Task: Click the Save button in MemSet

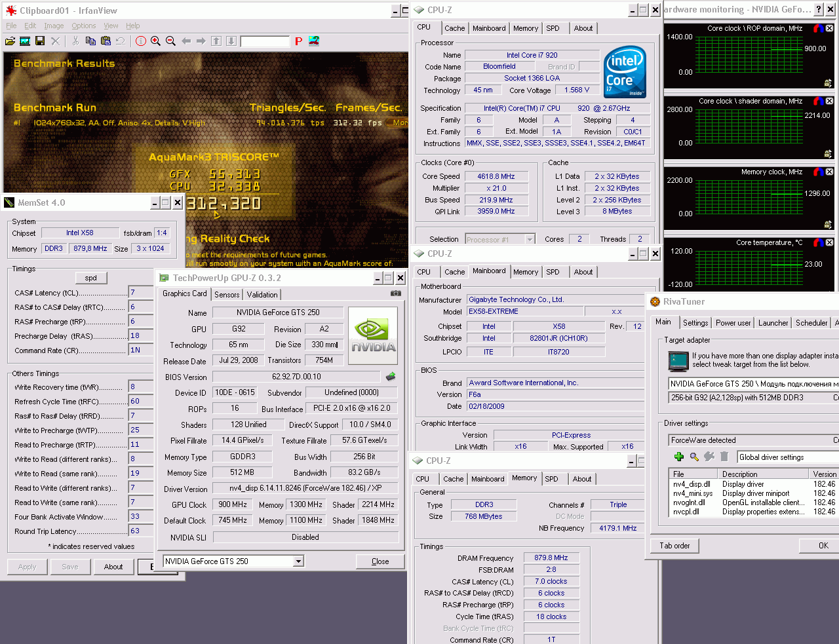Action: (x=70, y=567)
